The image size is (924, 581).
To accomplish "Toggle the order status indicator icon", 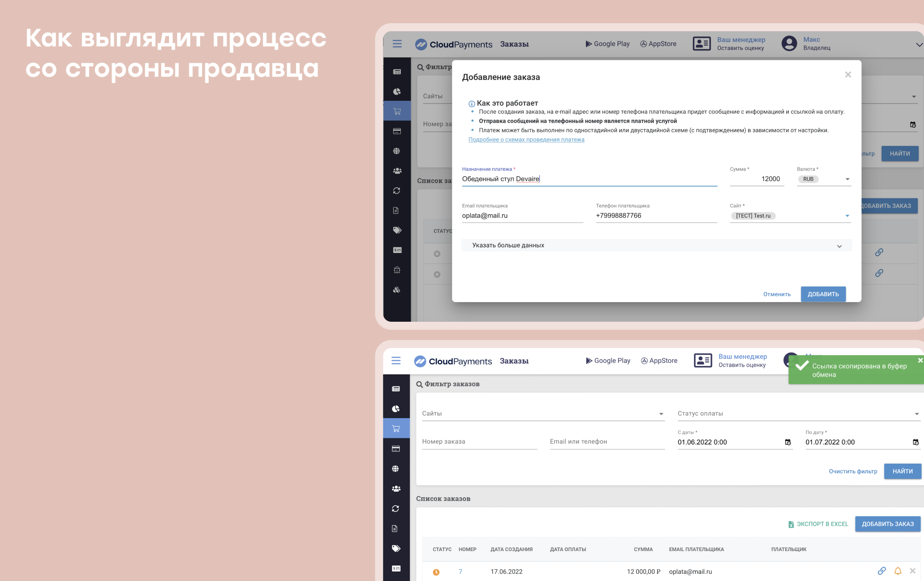I will pos(437,572).
